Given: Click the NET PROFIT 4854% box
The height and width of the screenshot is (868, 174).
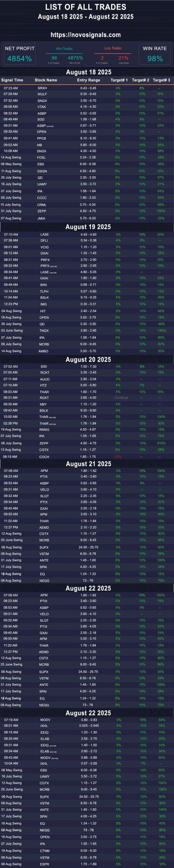Looking at the screenshot, I should (x=19, y=54).
